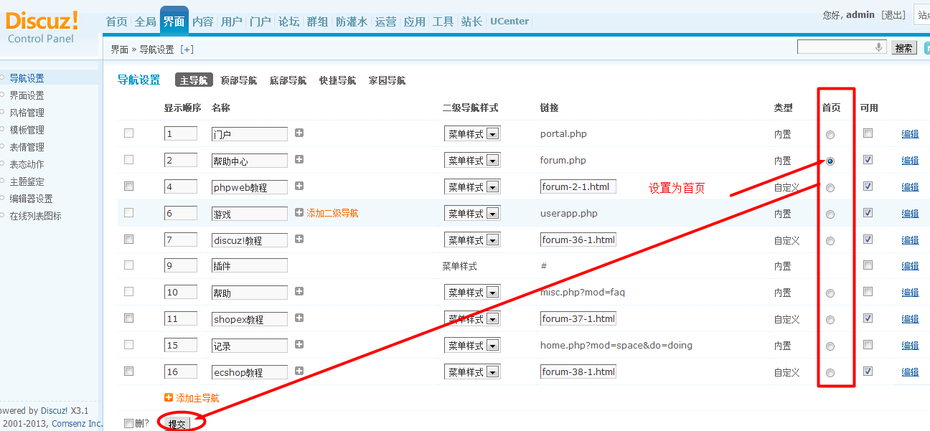The height and width of the screenshot is (431, 930).
Task: Uncheck 可用 checkbox for 帮助中心 row
Action: (868, 159)
